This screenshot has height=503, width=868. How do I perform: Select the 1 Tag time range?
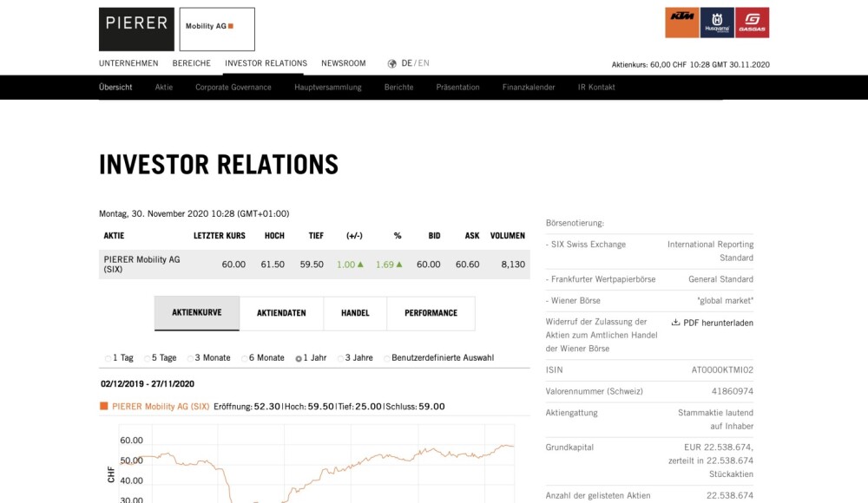(x=108, y=358)
